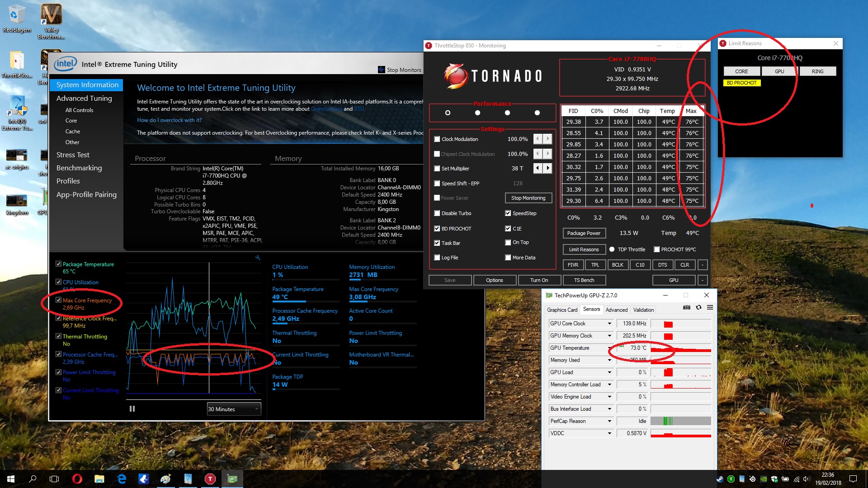
Task: Expand the Video Engine Load dropdown
Action: click(609, 397)
